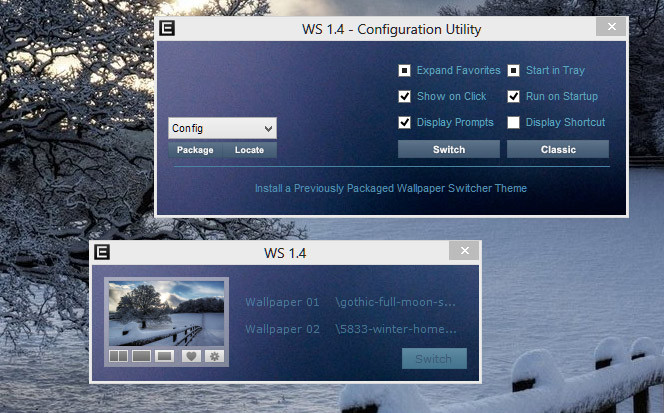This screenshot has height=413, width=664.
Task: Click the heart favorites icon
Action: click(x=191, y=356)
